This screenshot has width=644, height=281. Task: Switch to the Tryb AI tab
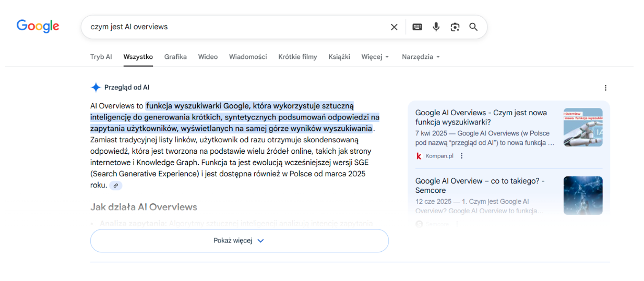coord(101,57)
